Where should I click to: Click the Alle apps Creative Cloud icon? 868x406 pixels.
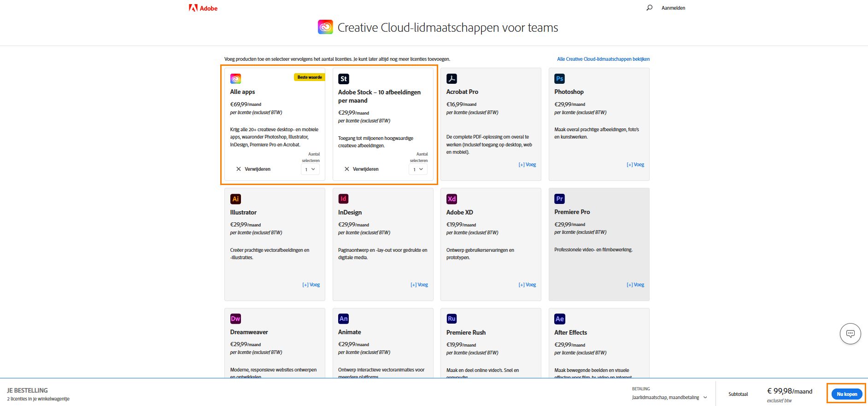(x=235, y=79)
